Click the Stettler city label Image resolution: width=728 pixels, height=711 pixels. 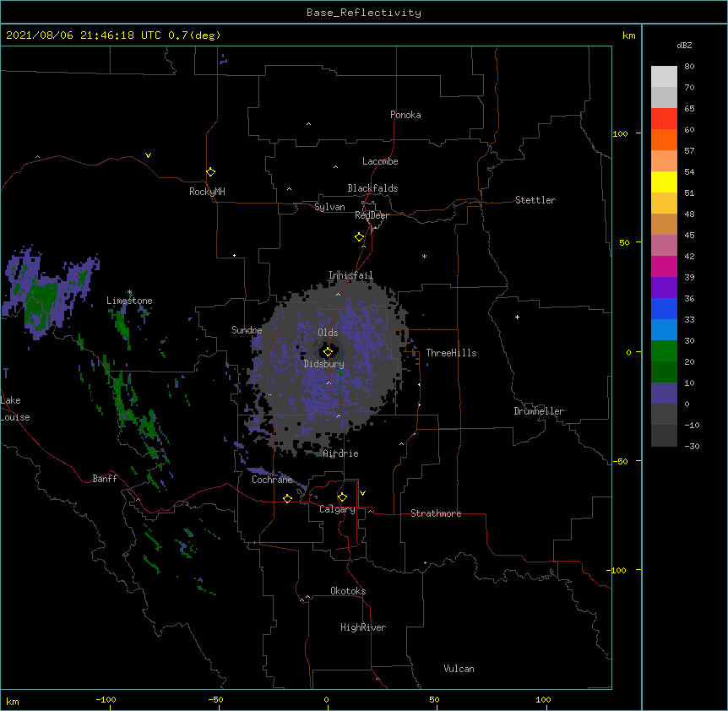coord(535,200)
